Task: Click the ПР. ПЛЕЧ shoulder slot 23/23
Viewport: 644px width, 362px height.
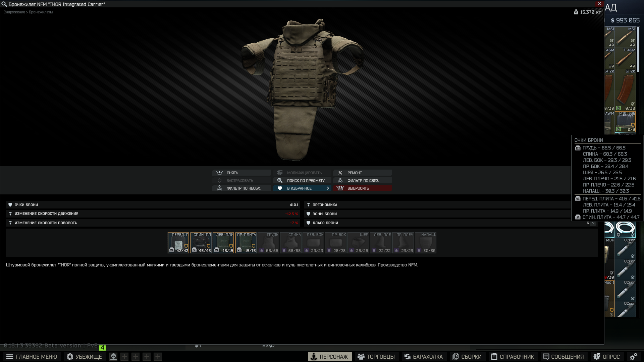Action: 403,243
